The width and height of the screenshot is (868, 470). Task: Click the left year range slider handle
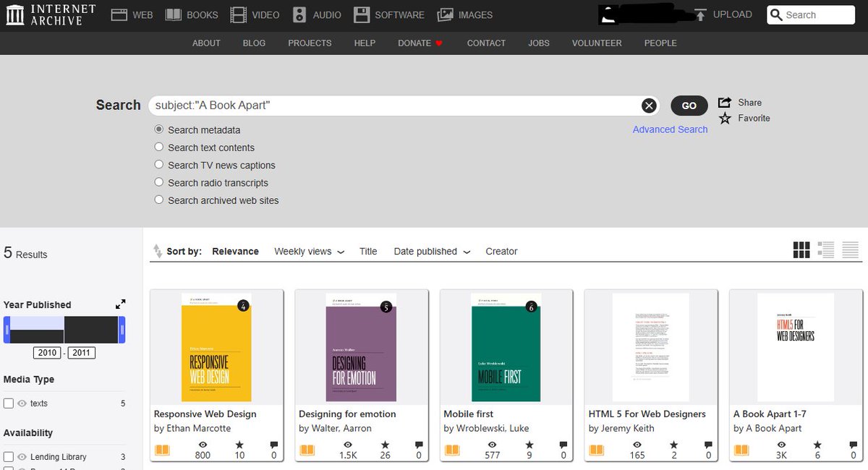(x=7, y=330)
